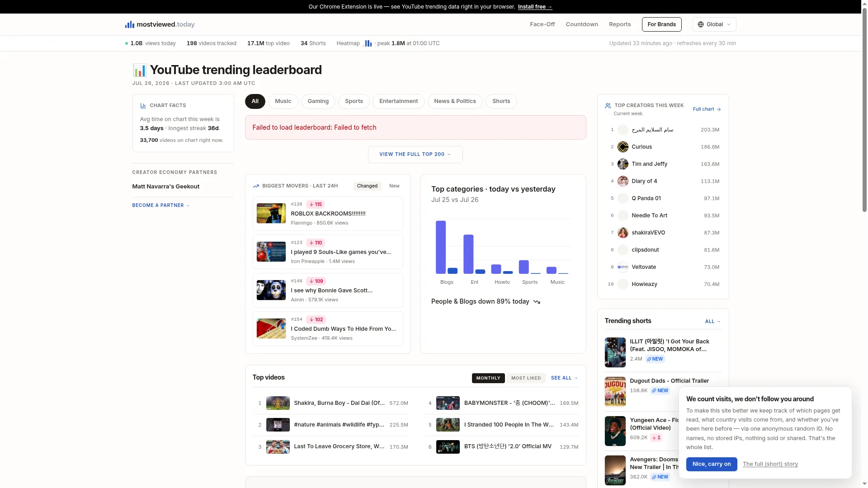
Task: Click the For Brands button
Action: [x=662, y=24]
